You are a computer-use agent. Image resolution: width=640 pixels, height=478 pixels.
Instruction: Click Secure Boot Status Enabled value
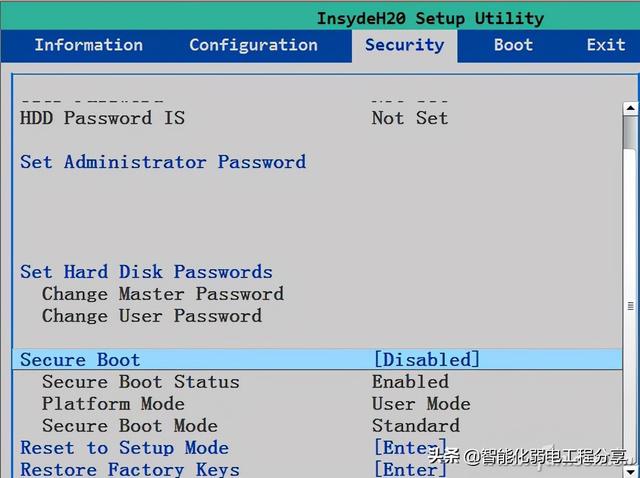(x=410, y=382)
